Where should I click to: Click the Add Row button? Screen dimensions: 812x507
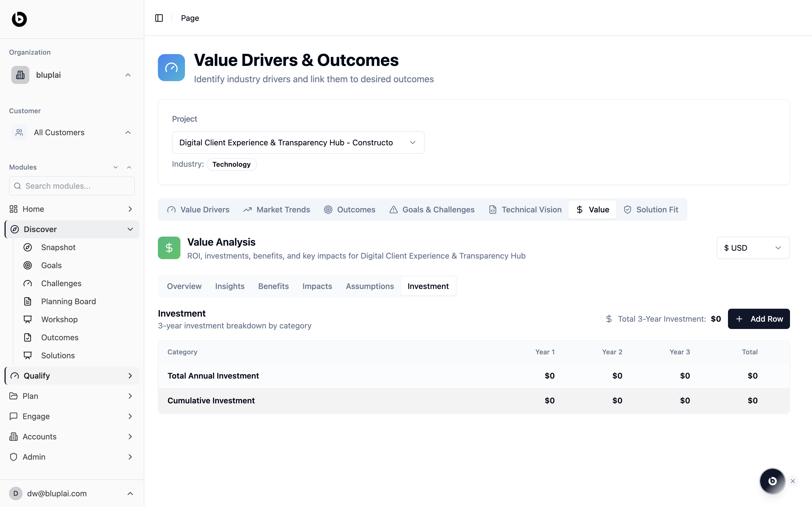click(x=759, y=319)
